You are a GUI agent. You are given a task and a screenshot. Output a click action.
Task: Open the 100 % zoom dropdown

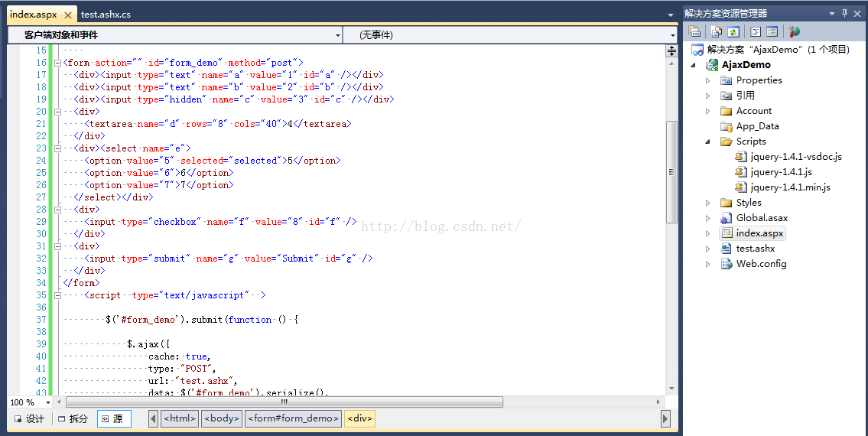(48, 402)
